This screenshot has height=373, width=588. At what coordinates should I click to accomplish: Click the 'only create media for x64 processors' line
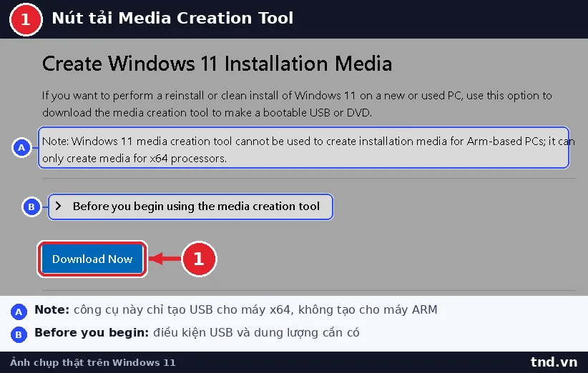pos(134,159)
